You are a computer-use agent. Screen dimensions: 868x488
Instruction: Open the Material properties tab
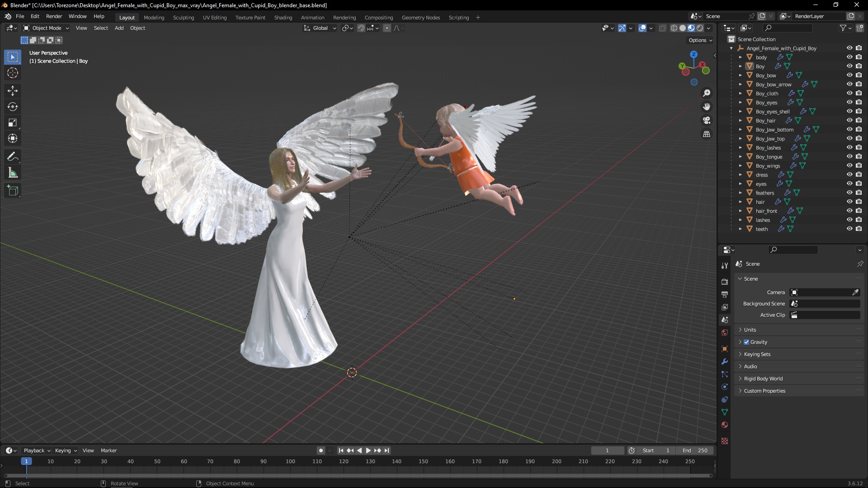[725, 425]
